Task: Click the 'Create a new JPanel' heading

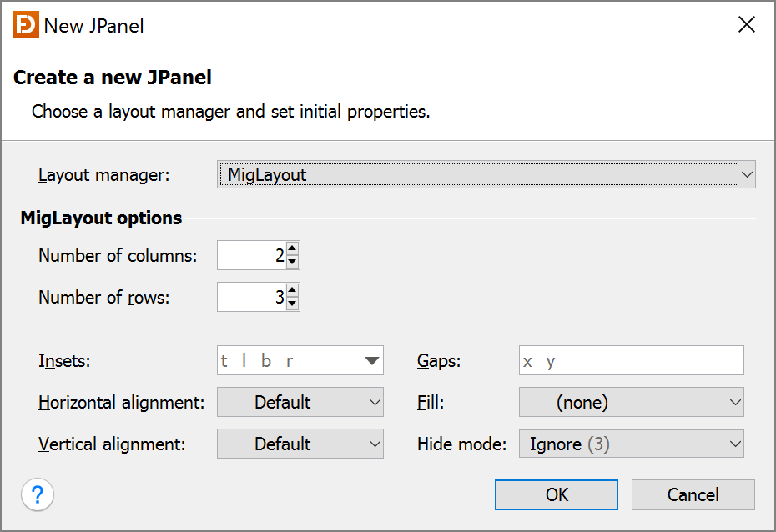Action: (113, 78)
